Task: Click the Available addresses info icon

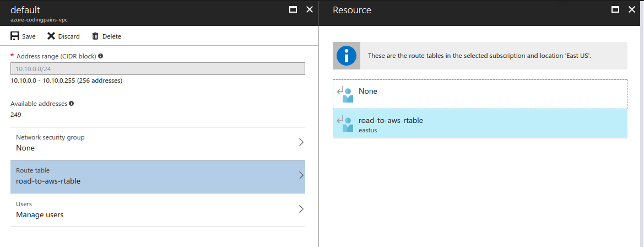Action: pos(72,104)
